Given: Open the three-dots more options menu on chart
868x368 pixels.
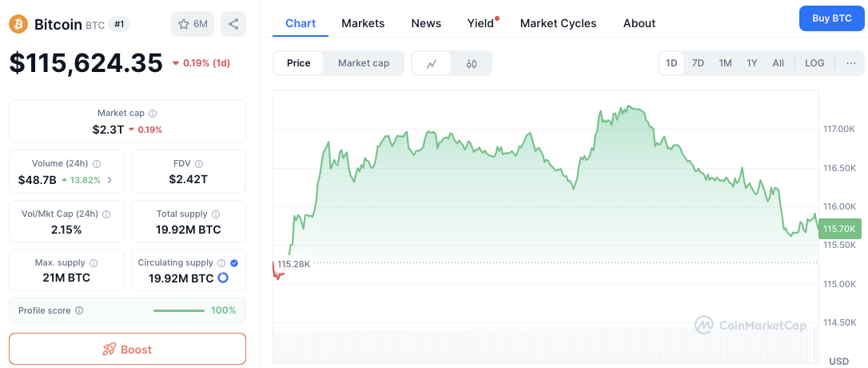Looking at the screenshot, I should [x=851, y=63].
